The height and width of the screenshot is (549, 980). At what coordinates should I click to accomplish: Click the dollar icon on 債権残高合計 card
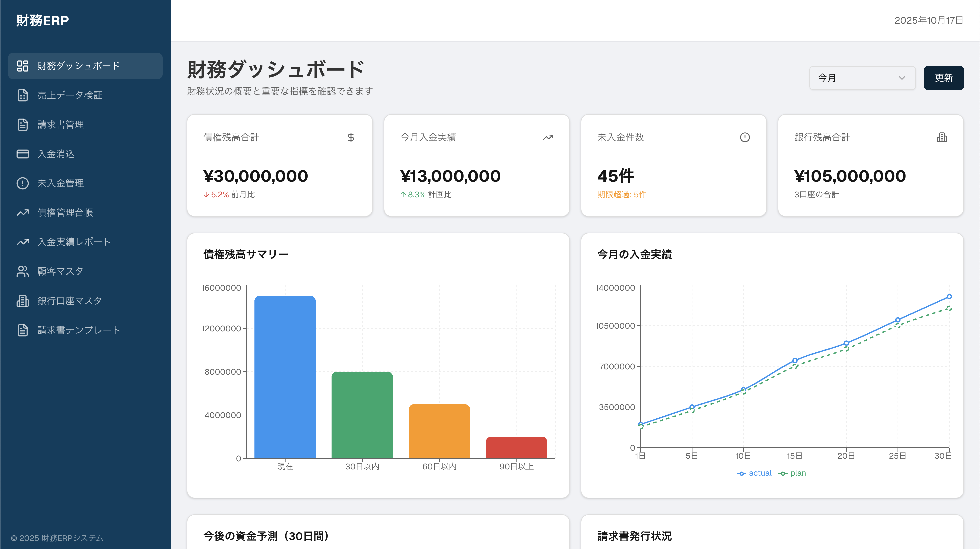coord(351,137)
